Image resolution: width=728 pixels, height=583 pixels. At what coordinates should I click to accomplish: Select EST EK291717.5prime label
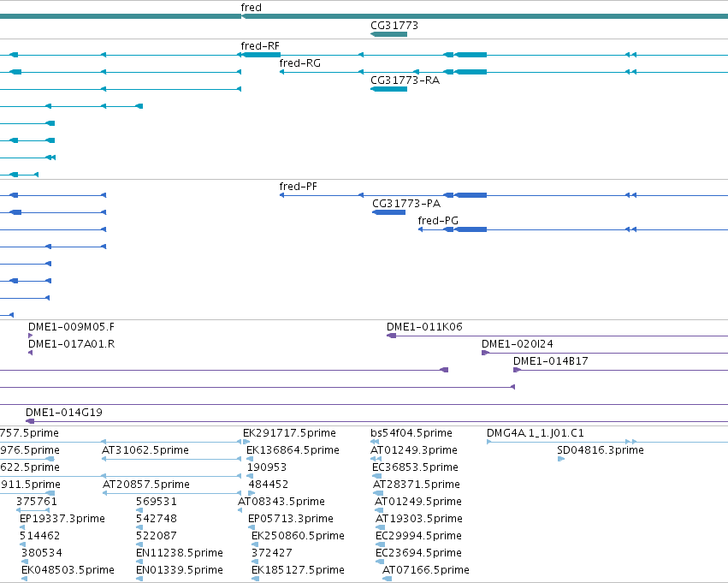click(x=289, y=432)
